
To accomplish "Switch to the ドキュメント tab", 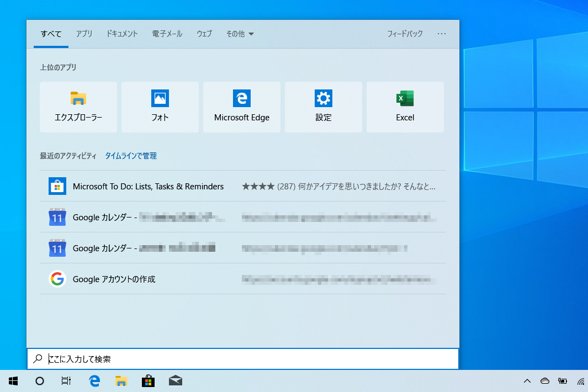I will [x=121, y=34].
